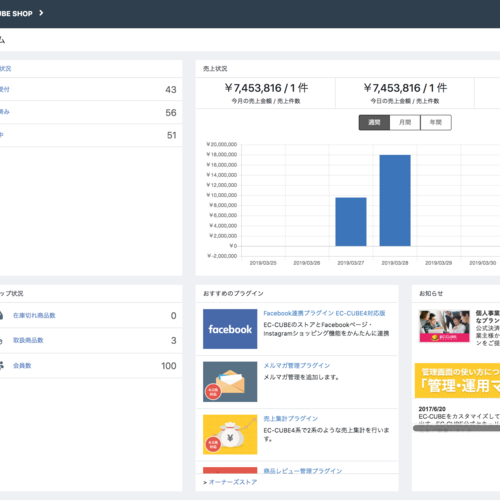Click the おすすめのプラグイン panel heading

pos(233,293)
